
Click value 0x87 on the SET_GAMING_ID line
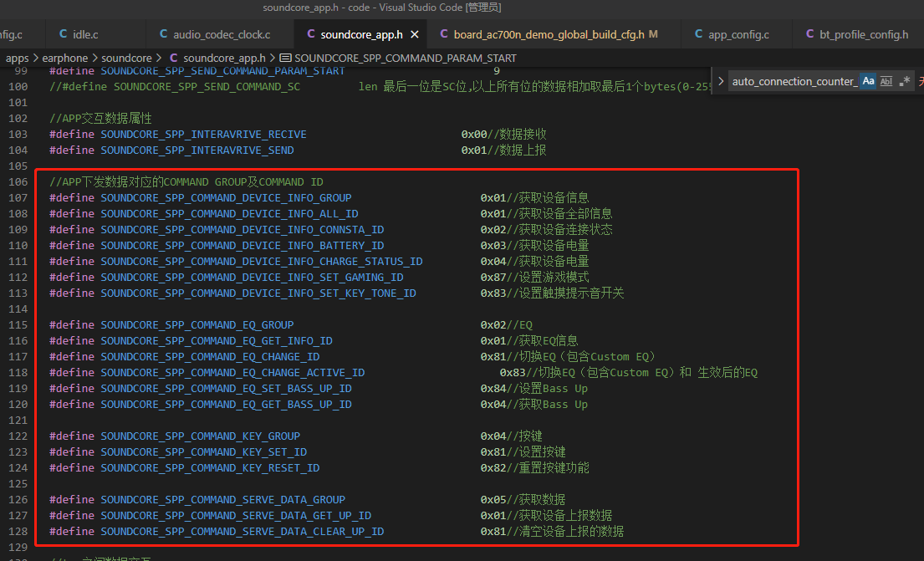493,278
